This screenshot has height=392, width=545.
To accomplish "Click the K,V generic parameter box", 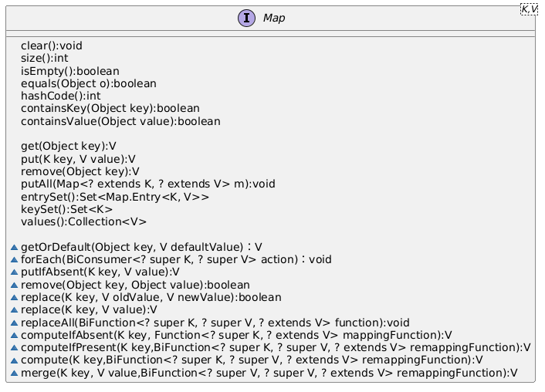I will coord(529,9).
